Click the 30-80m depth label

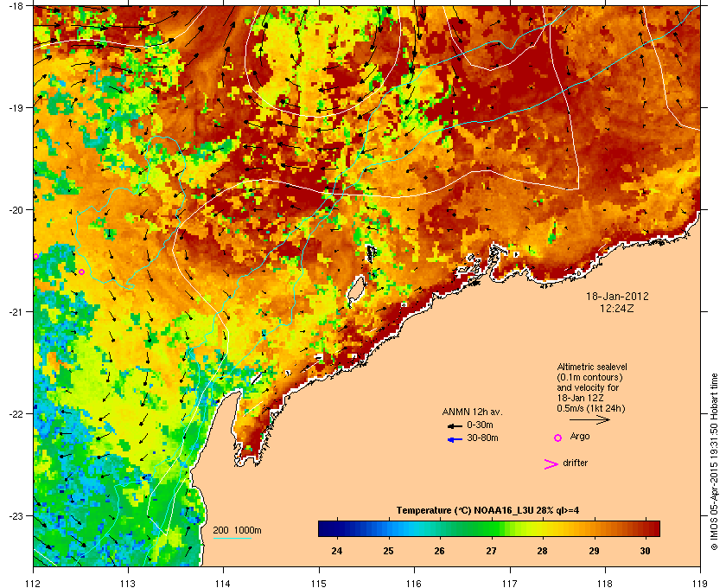click(482, 438)
